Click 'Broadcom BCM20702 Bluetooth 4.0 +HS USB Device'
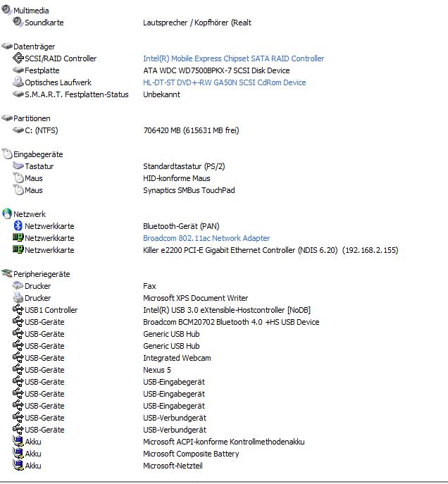448x484 pixels. [231, 322]
